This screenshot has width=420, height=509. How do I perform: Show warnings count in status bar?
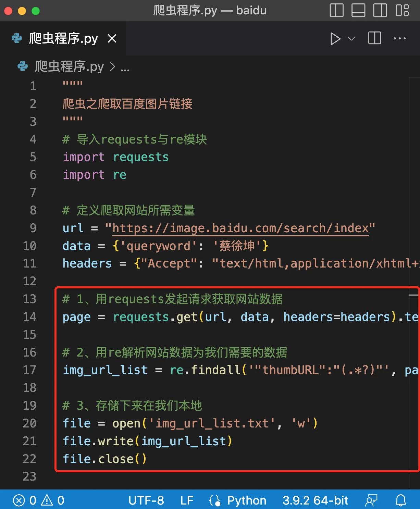(53, 500)
